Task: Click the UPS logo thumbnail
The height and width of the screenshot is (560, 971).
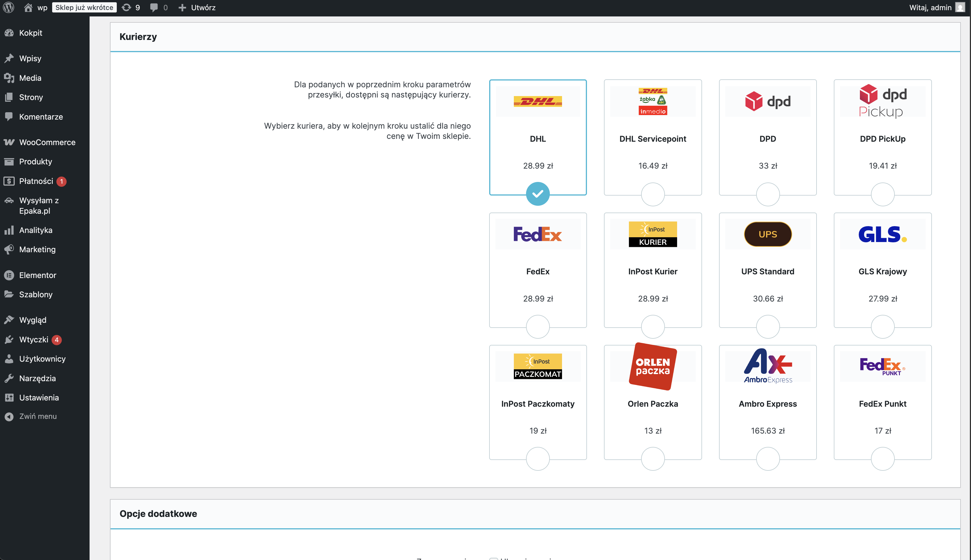Action: click(x=768, y=234)
